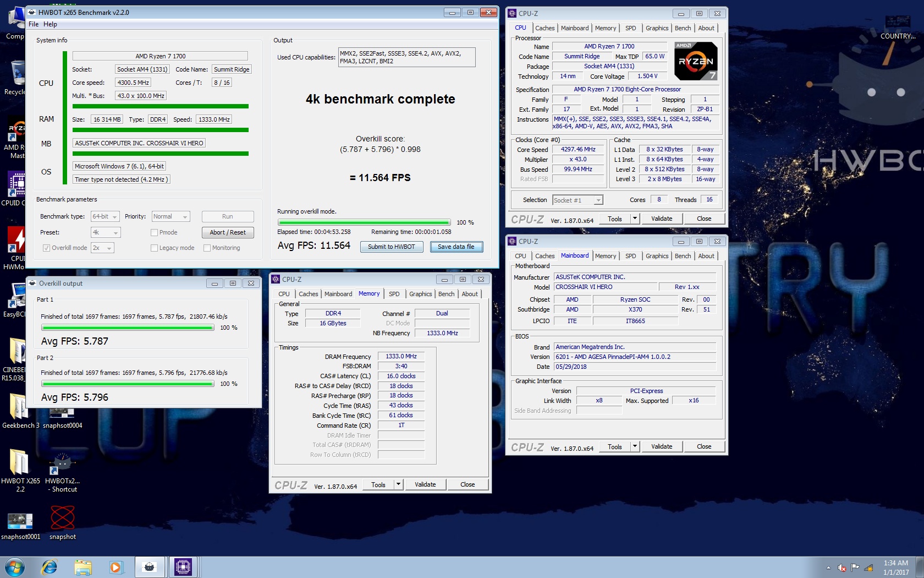Open Graphics tab in Mainboard CPU-Z window
The width and height of the screenshot is (924, 578).
point(657,256)
